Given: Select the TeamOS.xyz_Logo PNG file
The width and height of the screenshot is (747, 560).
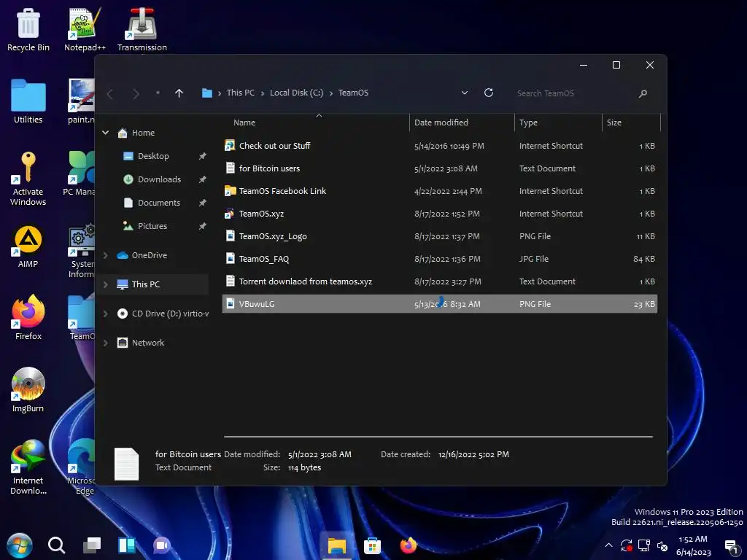Looking at the screenshot, I should pos(439,236).
